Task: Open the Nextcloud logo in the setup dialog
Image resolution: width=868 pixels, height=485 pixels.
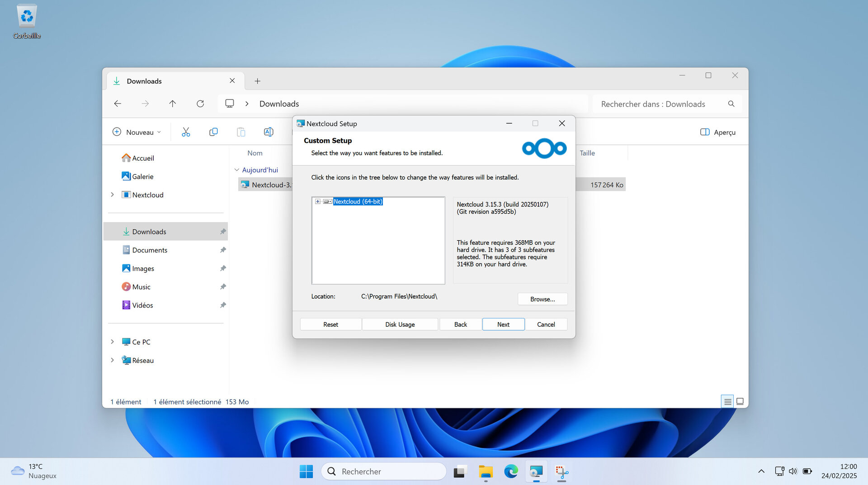Action: click(544, 148)
